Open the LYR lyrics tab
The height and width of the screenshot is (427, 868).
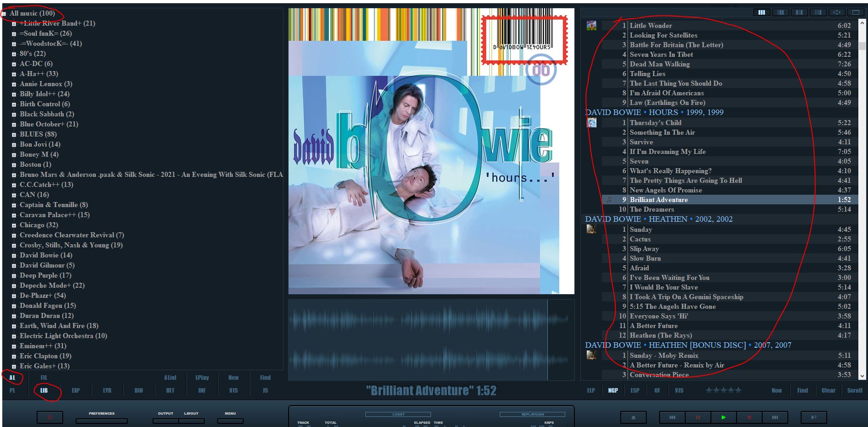pos(107,390)
